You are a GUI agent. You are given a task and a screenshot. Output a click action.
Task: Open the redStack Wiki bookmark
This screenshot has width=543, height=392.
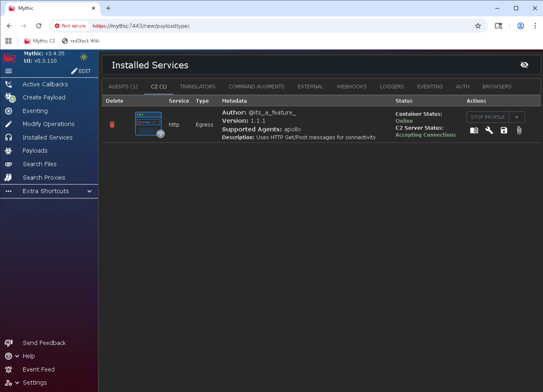[81, 41]
